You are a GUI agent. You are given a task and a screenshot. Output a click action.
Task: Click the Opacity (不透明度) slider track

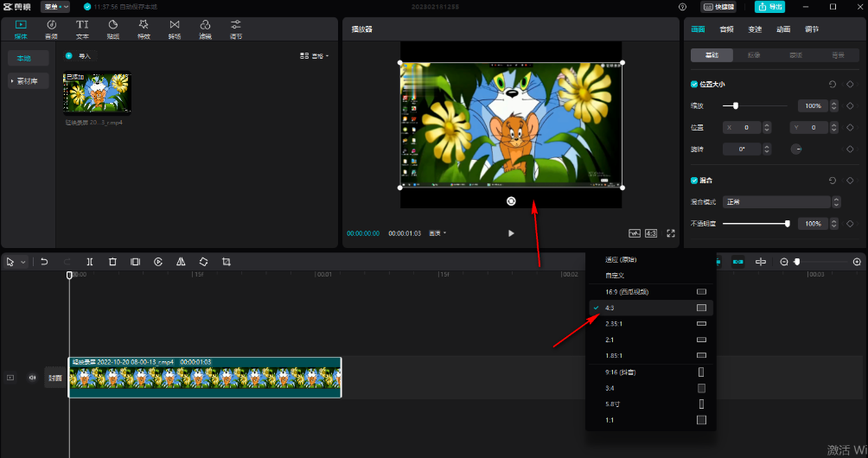tap(754, 224)
